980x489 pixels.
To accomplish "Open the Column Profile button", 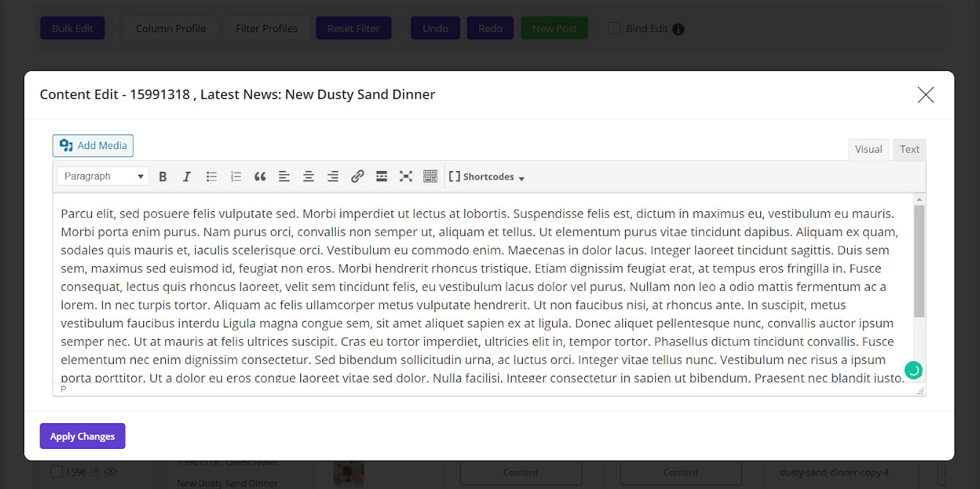I will [171, 29].
